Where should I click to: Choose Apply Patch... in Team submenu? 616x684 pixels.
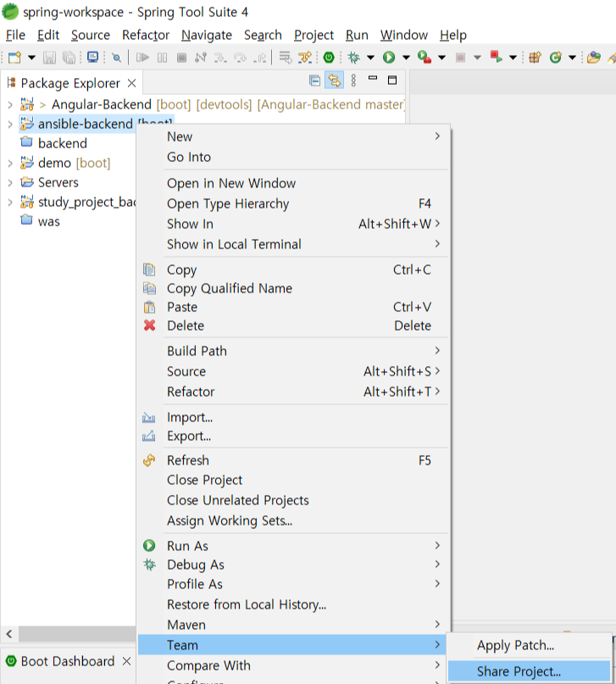click(529, 645)
